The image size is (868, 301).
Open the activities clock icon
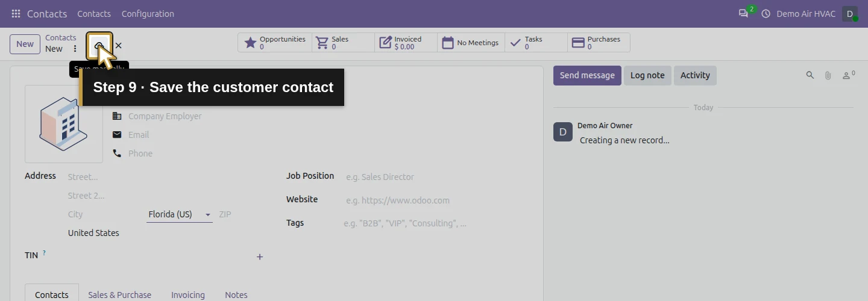click(766, 13)
